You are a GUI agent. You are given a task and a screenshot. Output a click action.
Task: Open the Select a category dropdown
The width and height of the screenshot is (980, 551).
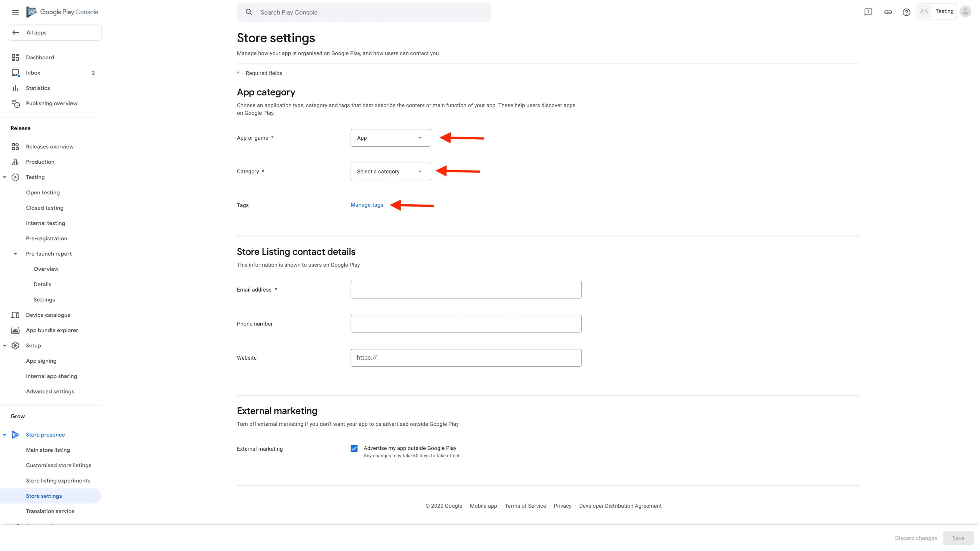click(390, 172)
